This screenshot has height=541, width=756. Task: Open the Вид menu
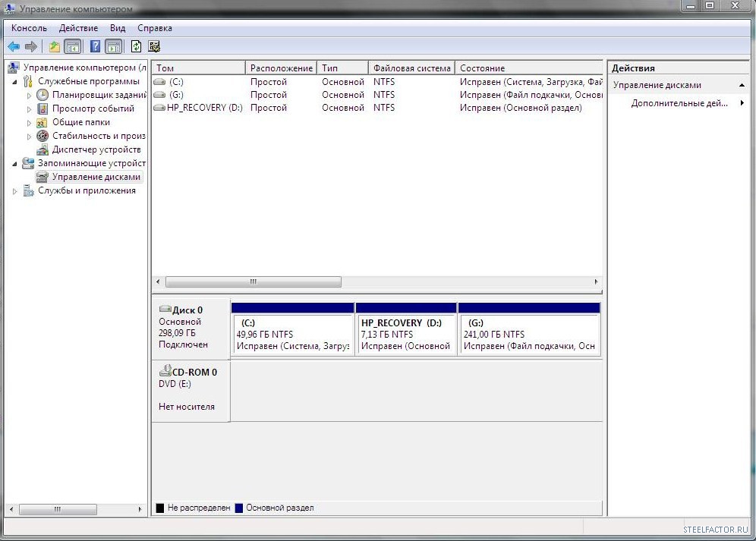118,28
